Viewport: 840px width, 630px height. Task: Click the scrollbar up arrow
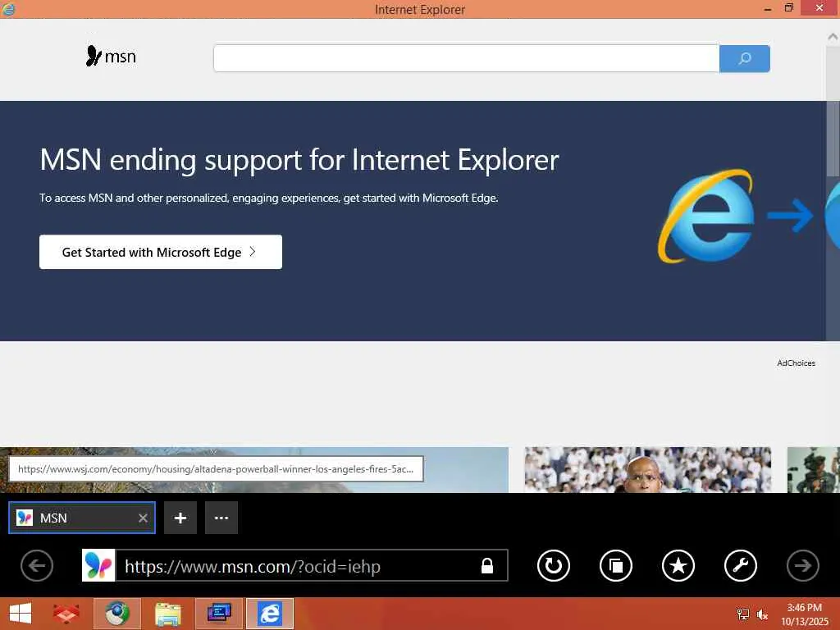(833, 36)
